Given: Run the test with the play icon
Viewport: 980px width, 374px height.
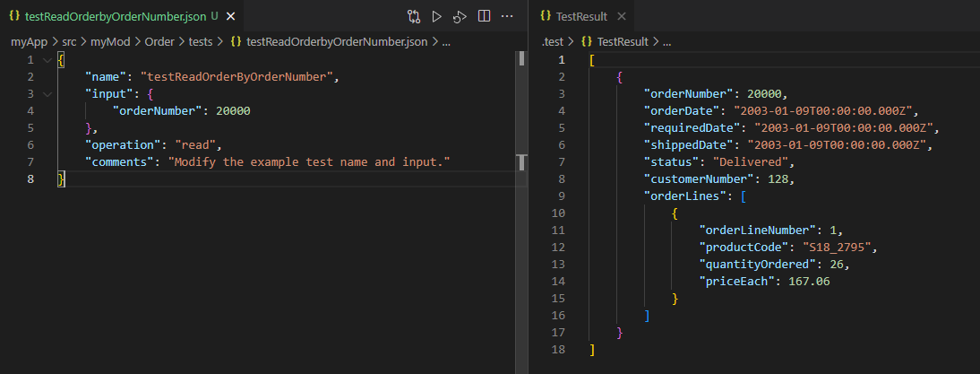Looking at the screenshot, I should pos(437,17).
